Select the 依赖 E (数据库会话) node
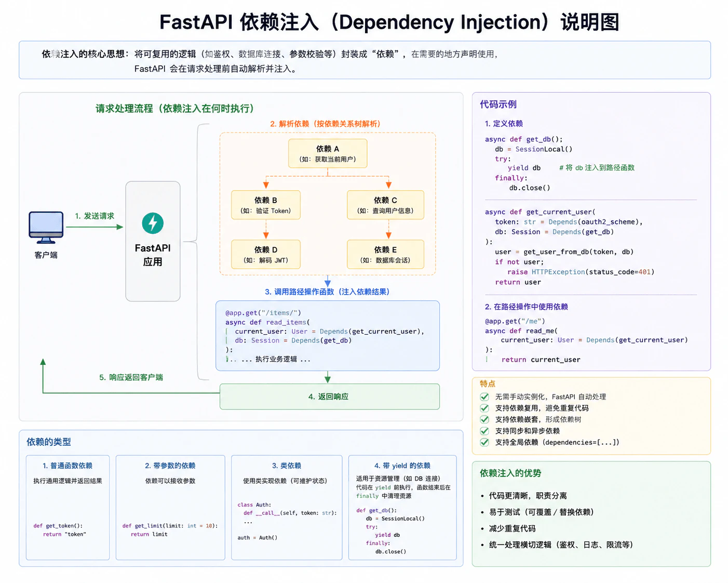The height and width of the screenshot is (583, 728). point(385,254)
